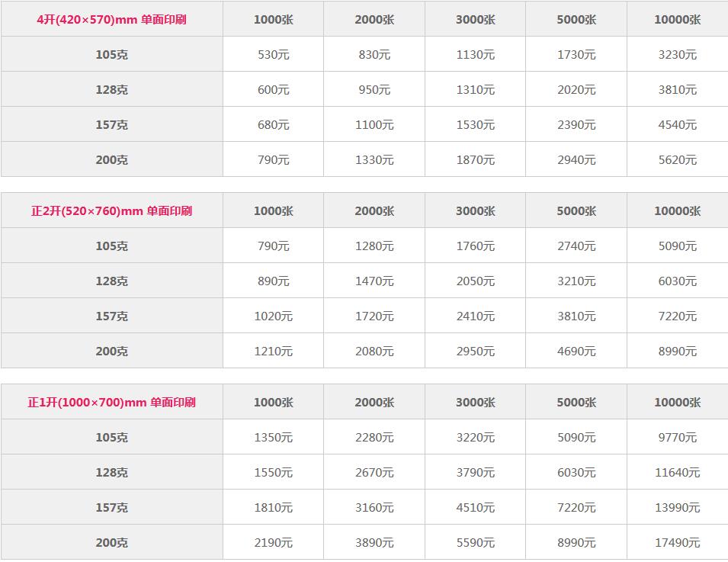The width and height of the screenshot is (728, 562).
Task: Click the 3230元 price cell
Action: click(x=678, y=55)
